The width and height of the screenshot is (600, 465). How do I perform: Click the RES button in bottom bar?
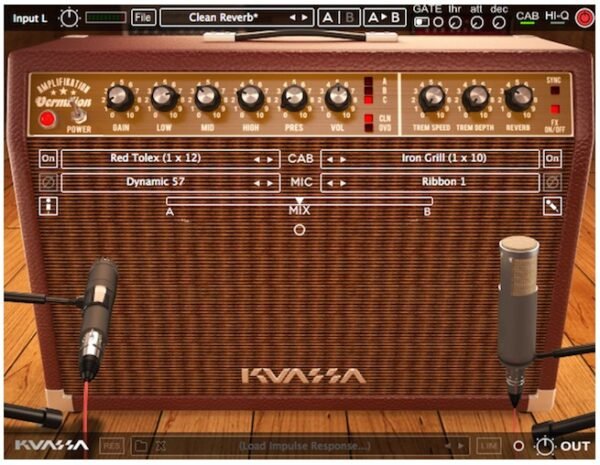[x=112, y=446]
